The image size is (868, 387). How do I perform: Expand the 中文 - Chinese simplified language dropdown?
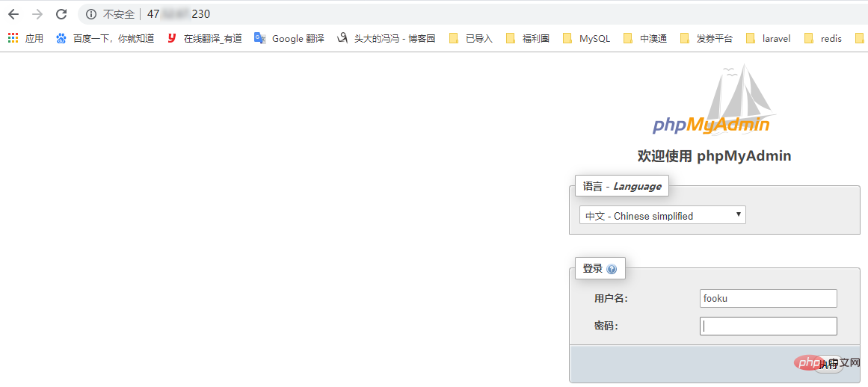pos(662,216)
